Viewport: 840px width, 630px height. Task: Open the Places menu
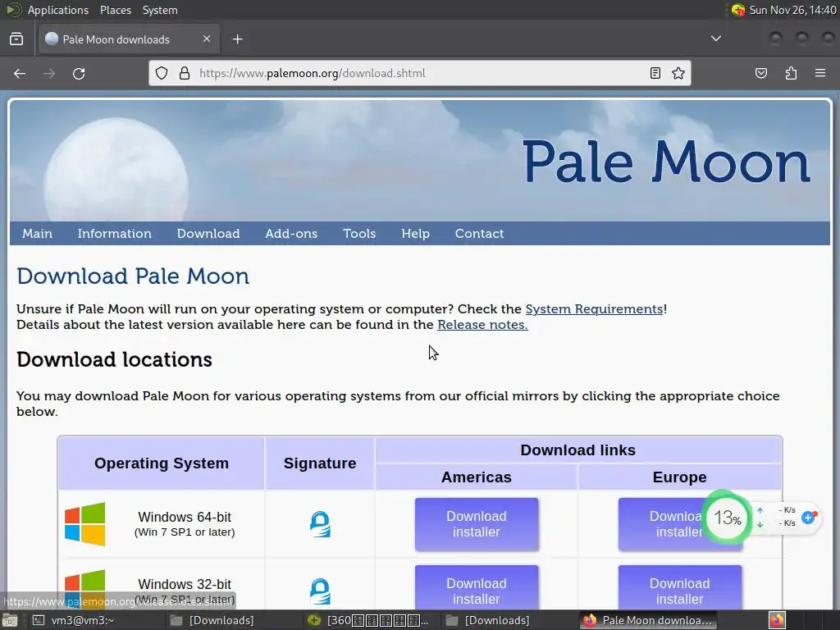point(115,10)
